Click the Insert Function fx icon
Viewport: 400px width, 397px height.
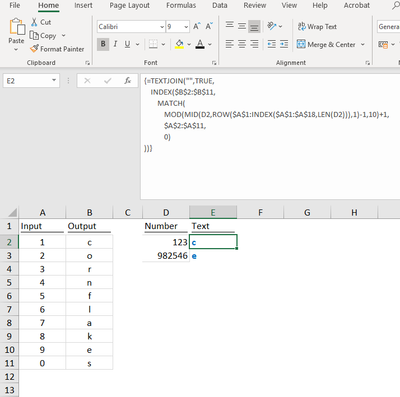(x=128, y=81)
